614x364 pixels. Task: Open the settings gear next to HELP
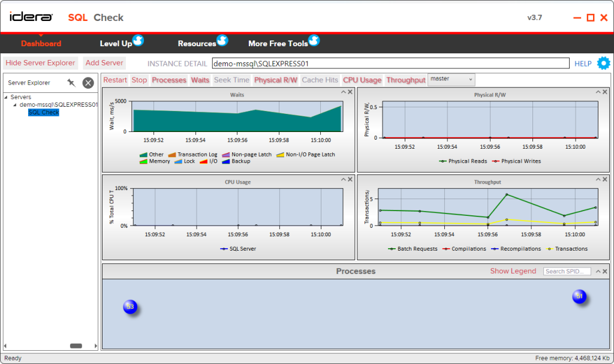[x=603, y=63]
